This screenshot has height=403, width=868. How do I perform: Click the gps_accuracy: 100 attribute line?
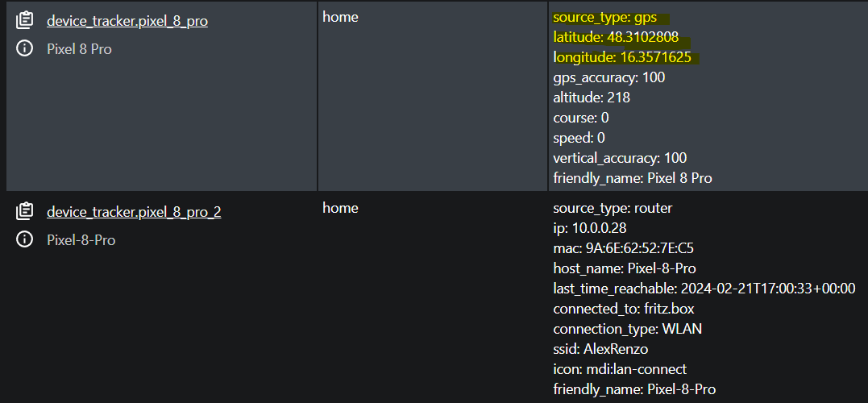click(609, 77)
